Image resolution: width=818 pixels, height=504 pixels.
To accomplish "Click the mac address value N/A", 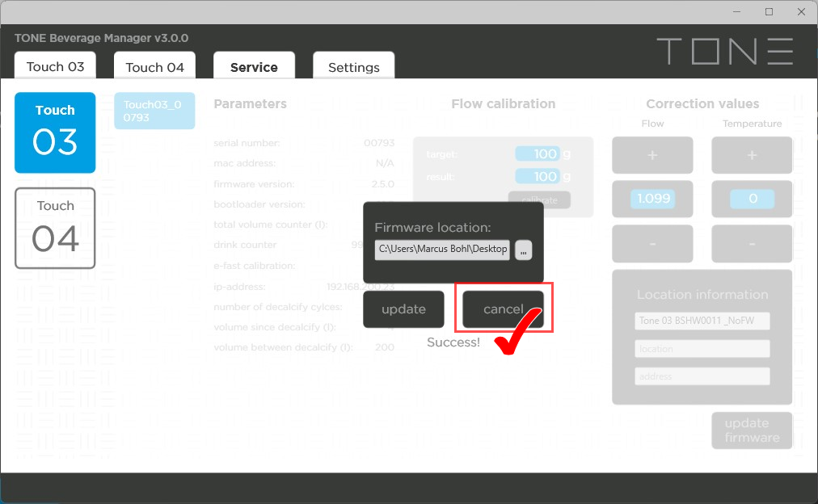I will point(385,163).
